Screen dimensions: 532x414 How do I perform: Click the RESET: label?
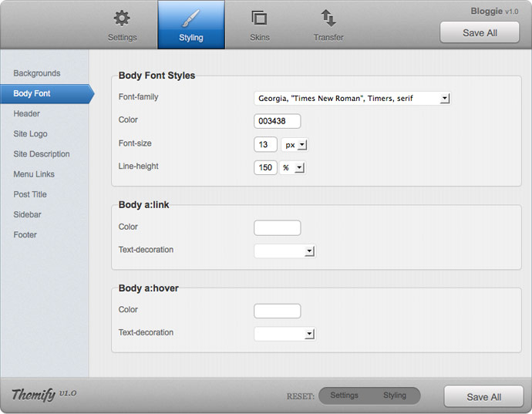point(301,396)
